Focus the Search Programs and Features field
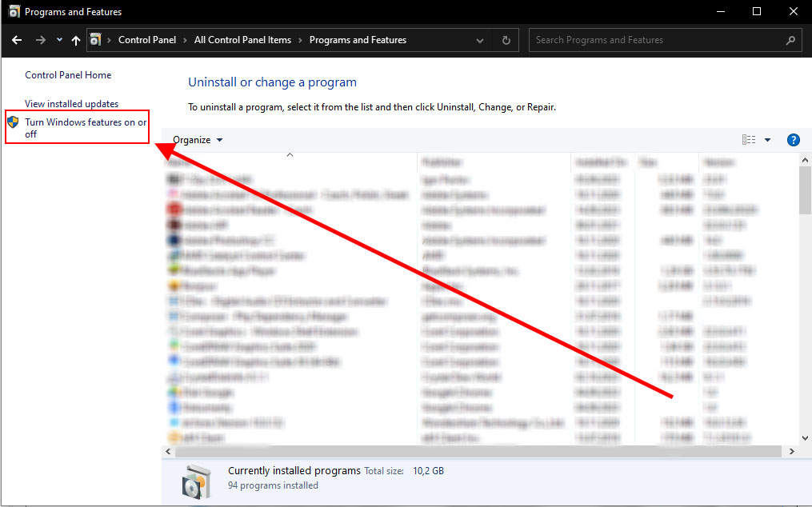812x507 pixels. (x=656, y=40)
